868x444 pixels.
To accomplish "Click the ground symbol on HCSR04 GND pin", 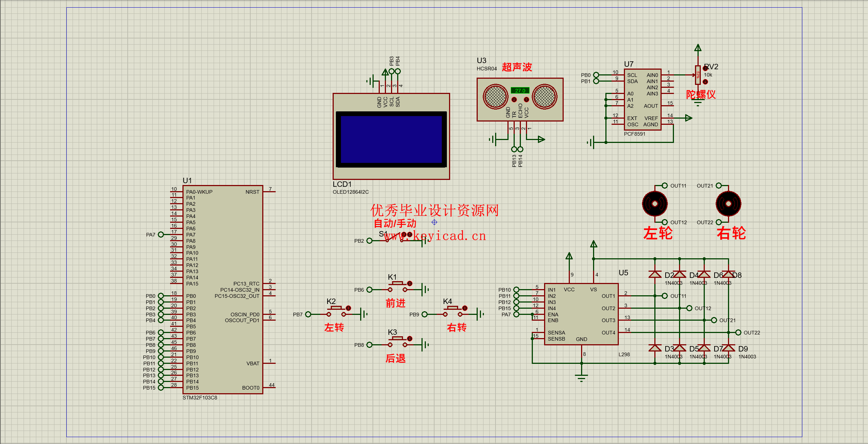I will 493,139.
